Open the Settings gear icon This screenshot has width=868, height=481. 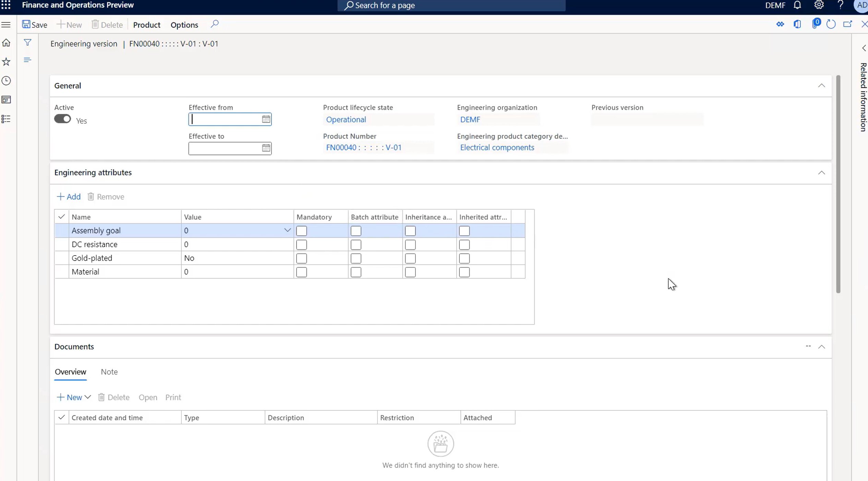819,5
